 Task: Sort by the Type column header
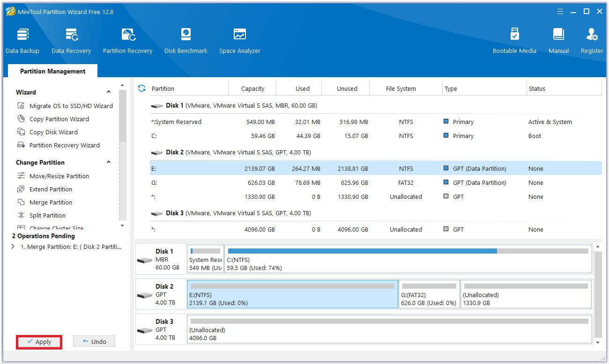click(x=484, y=88)
